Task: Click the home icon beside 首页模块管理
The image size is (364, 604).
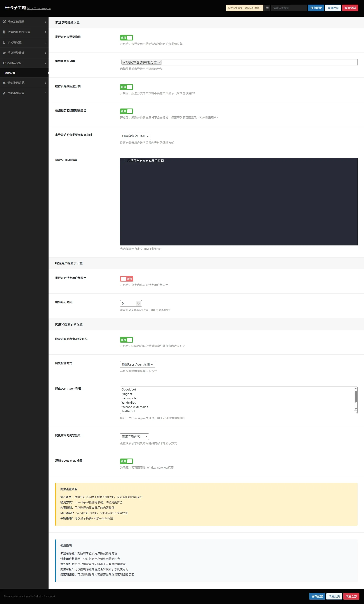Action: tap(4, 53)
